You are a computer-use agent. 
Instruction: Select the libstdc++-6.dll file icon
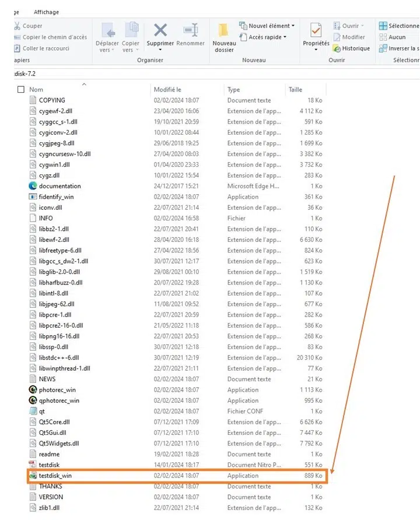(x=33, y=357)
